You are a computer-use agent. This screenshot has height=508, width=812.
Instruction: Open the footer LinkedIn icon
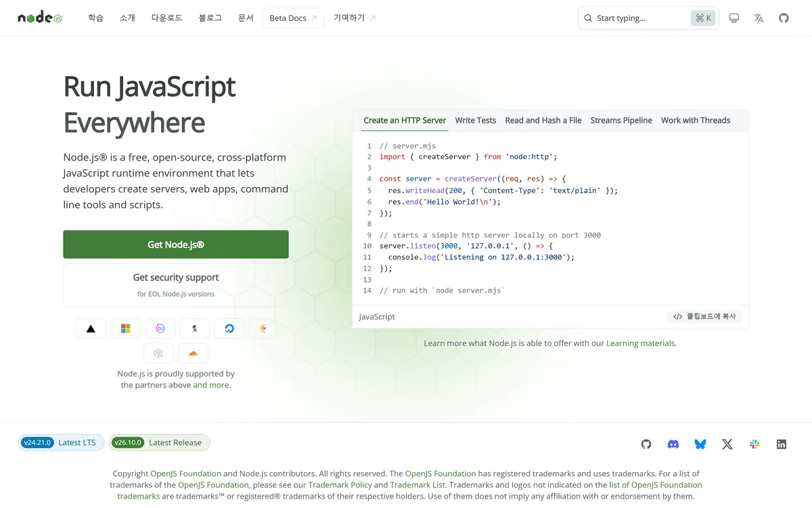tap(782, 444)
